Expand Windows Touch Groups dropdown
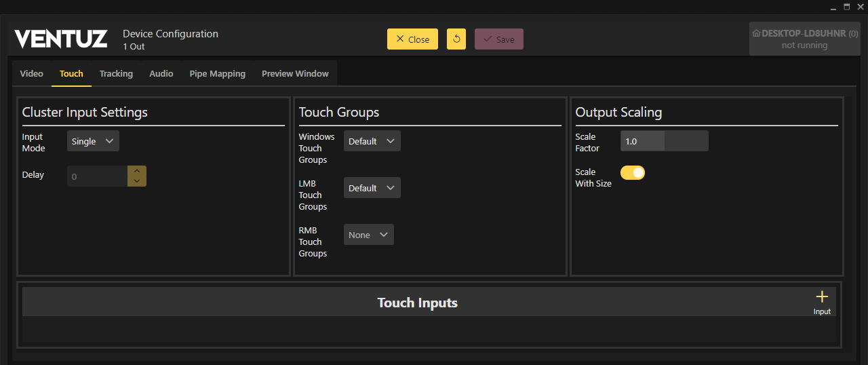The height and width of the screenshot is (365, 868). tap(372, 141)
